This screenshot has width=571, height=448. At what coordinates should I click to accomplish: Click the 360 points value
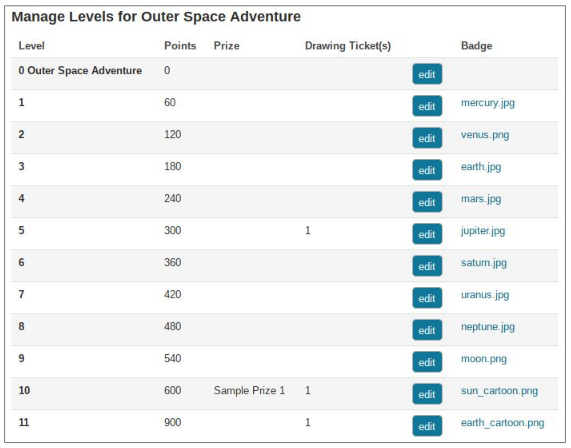173,263
